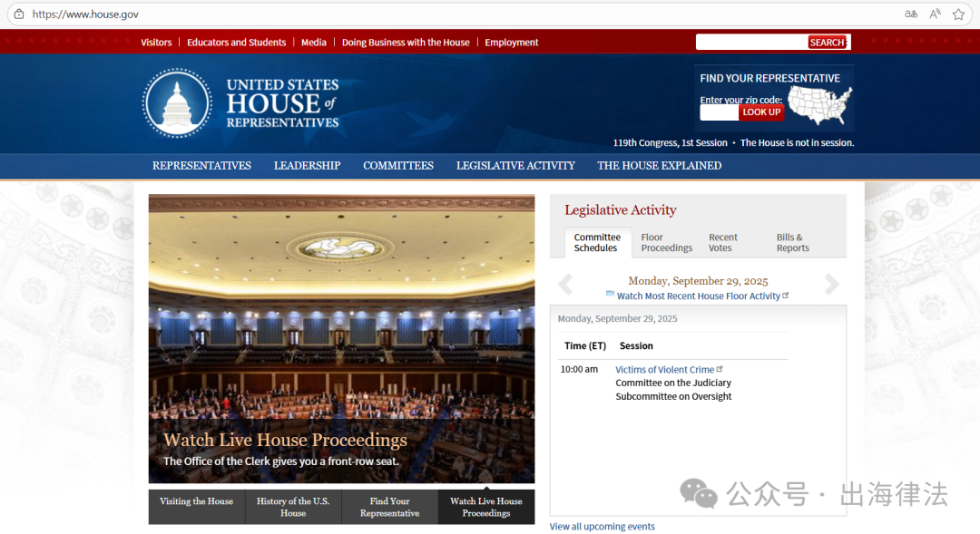Switch to the Bills & Reports tab
The height and width of the screenshot is (534, 980).
792,242
